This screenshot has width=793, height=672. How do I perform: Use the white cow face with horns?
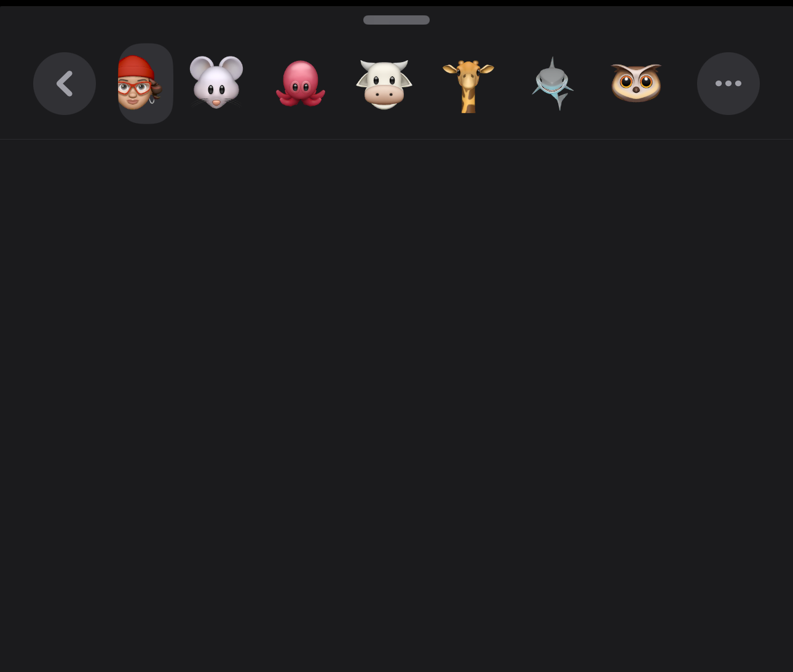(x=384, y=84)
